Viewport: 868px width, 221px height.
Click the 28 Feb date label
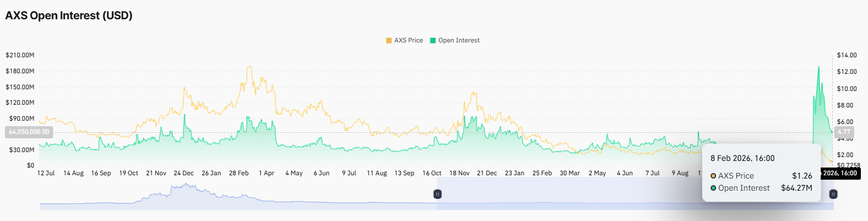pos(239,173)
